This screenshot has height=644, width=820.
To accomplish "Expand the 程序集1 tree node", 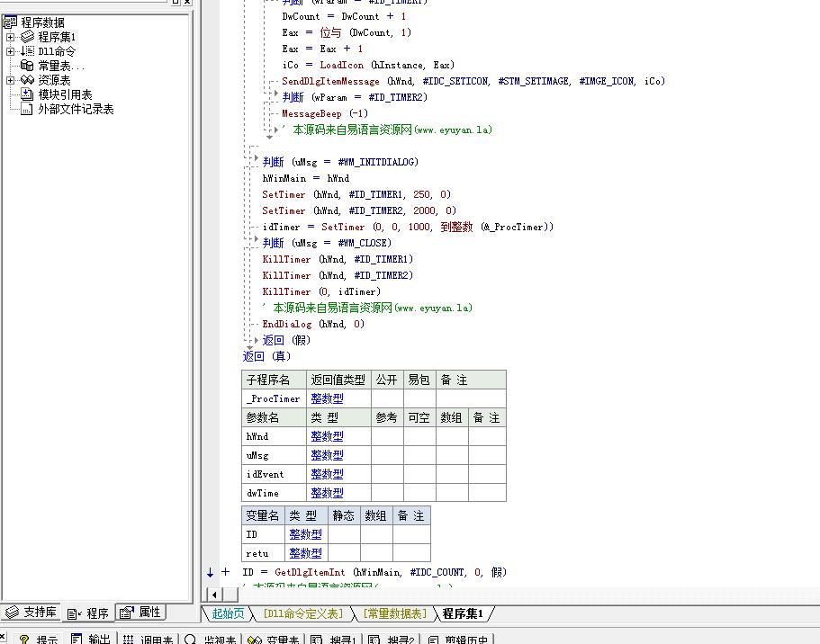I will 11,37.
